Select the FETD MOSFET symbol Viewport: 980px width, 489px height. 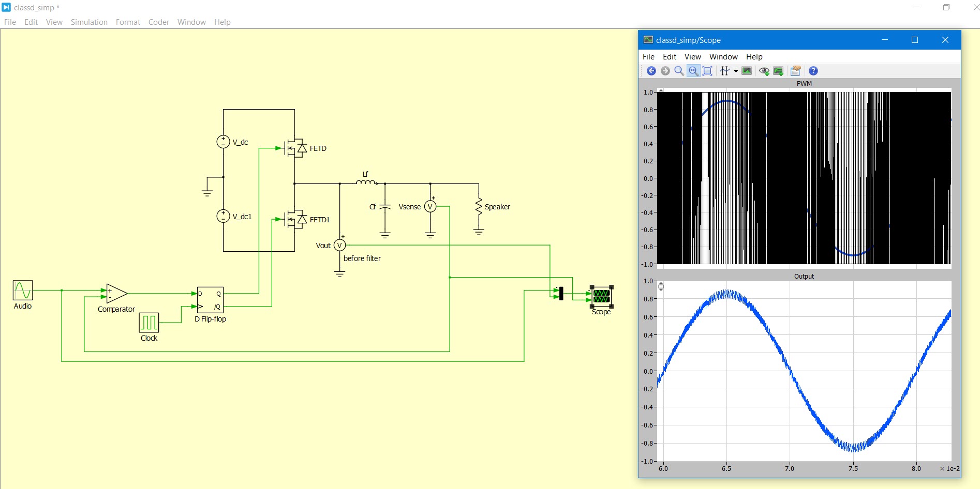[295, 148]
